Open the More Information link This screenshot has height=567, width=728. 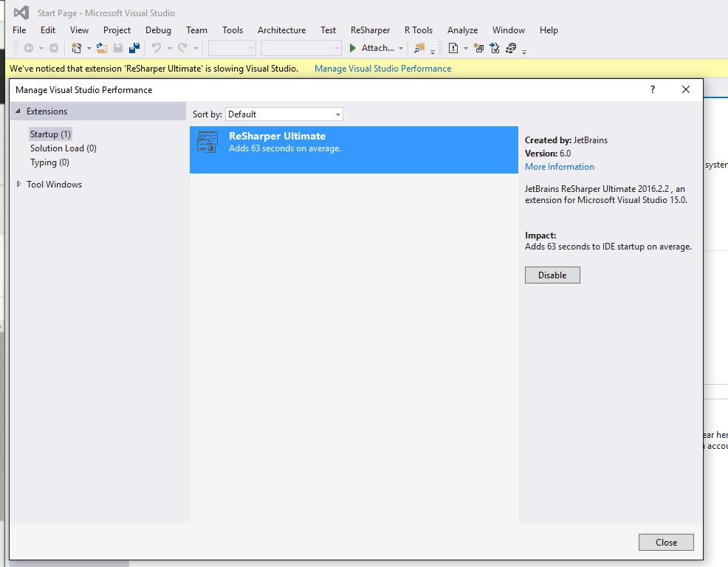pos(559,167)
